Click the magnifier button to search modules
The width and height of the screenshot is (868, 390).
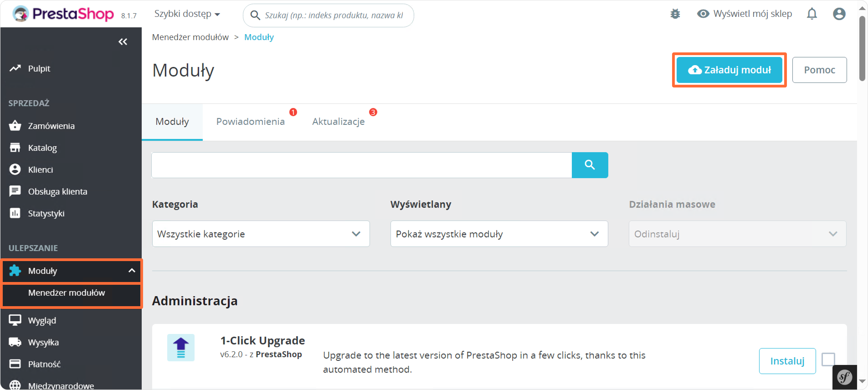pos(590,165)
